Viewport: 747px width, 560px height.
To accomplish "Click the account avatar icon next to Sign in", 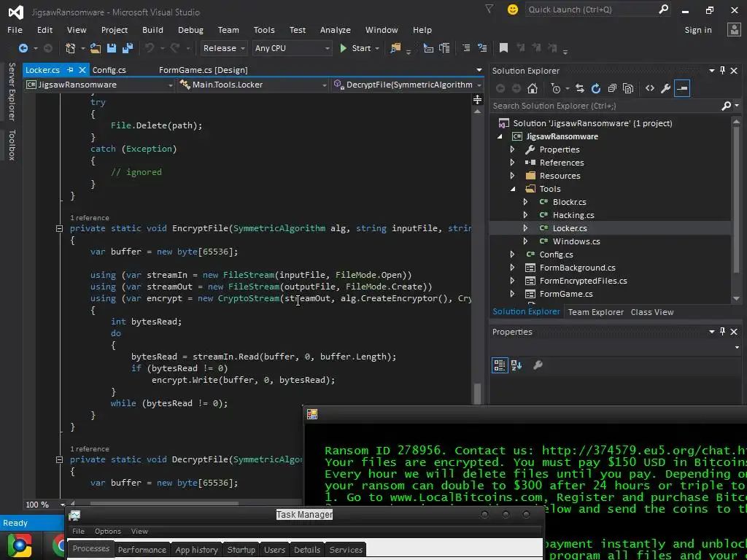I will coord(734,29).
